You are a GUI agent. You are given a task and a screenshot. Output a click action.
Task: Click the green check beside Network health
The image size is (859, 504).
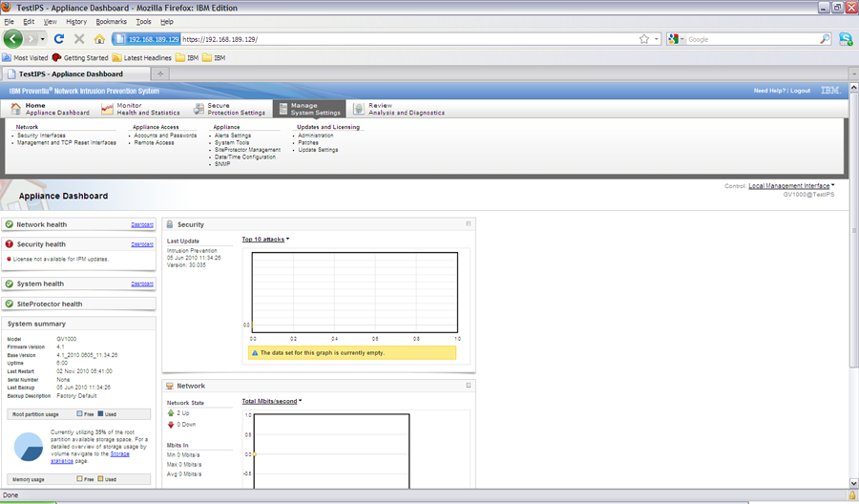point(10,224)
